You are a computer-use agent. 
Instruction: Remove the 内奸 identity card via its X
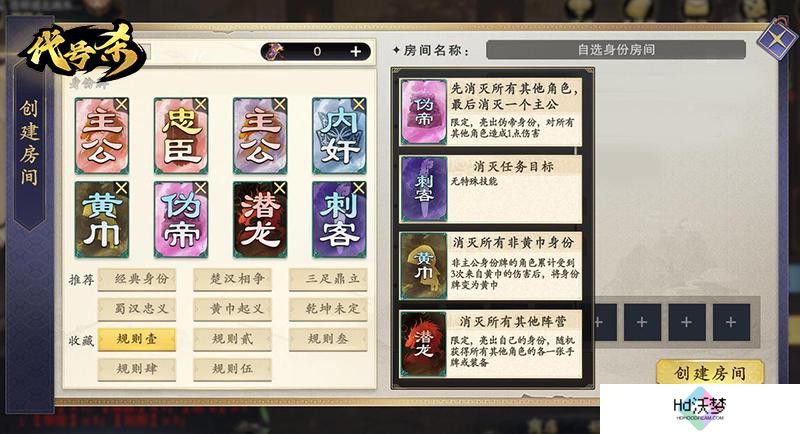pyautogui.click(x=359, y=105)
